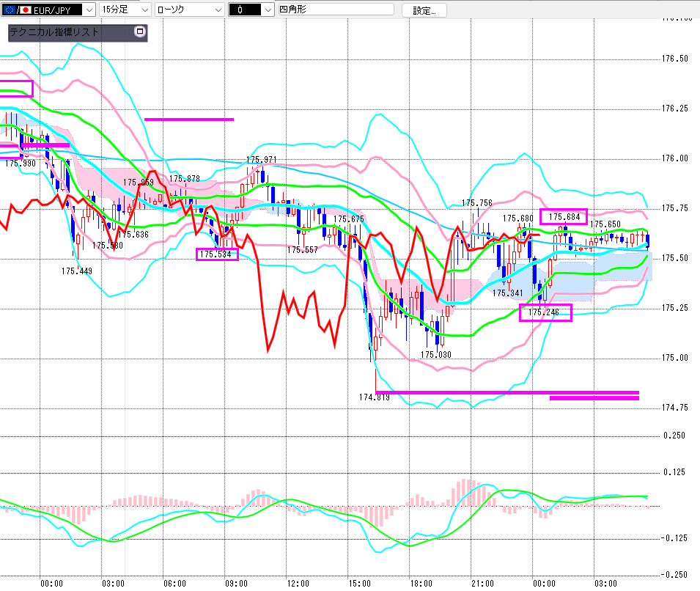Click the 18:00 time axis label

click(x=421, y=584)
